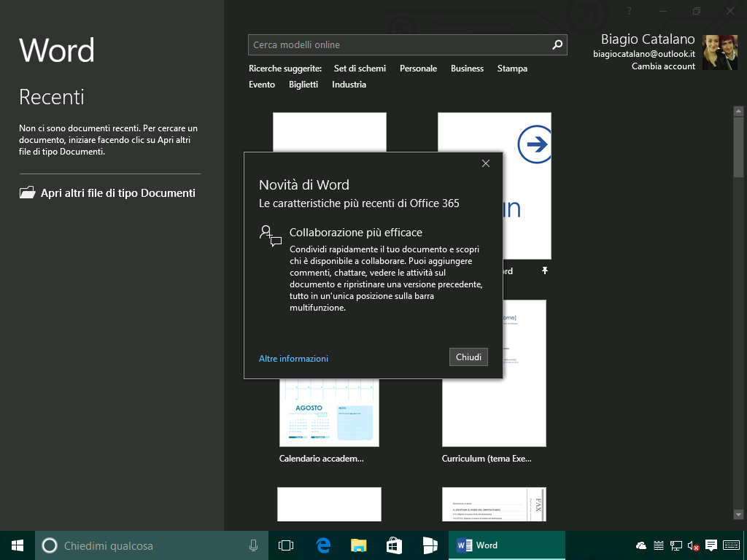
Task: Open the Altre informazioni link
Action: [293, 359]
